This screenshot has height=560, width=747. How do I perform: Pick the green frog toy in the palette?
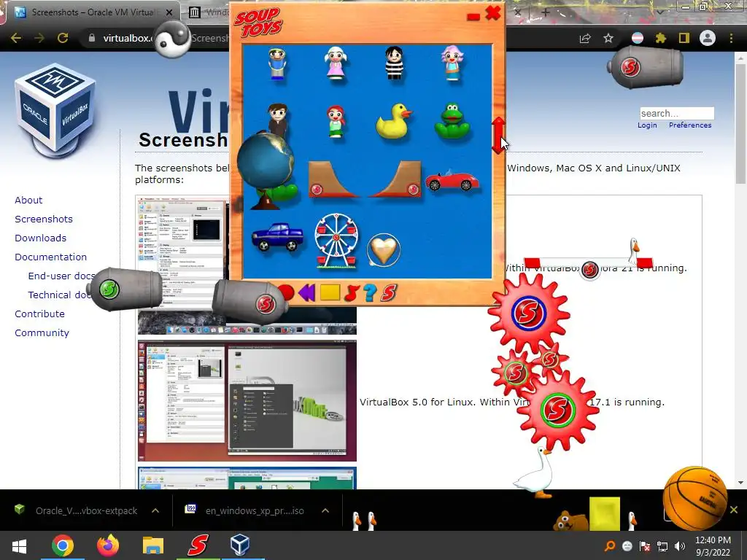click(x=452, y=121)
